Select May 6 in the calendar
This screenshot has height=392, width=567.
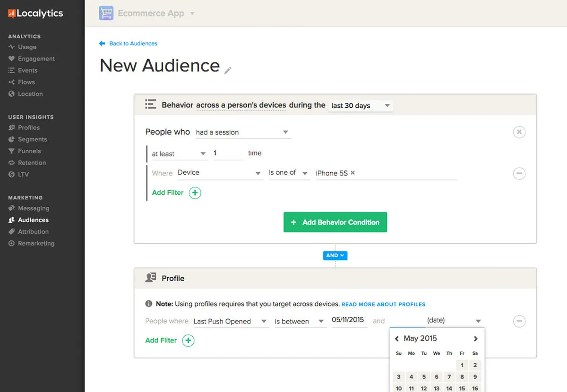coord(437,377)
